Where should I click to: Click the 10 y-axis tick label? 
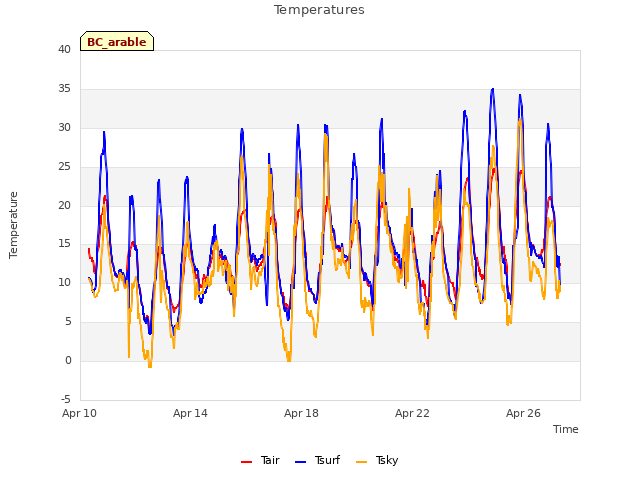point(64,283)
